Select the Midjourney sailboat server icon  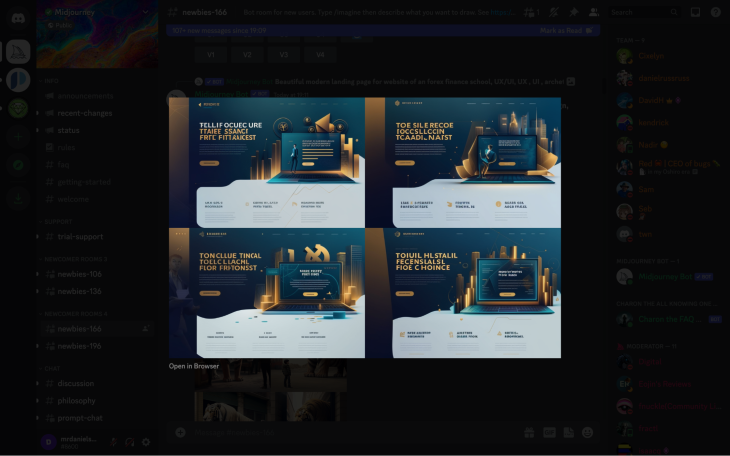click(x=18, y=51)
